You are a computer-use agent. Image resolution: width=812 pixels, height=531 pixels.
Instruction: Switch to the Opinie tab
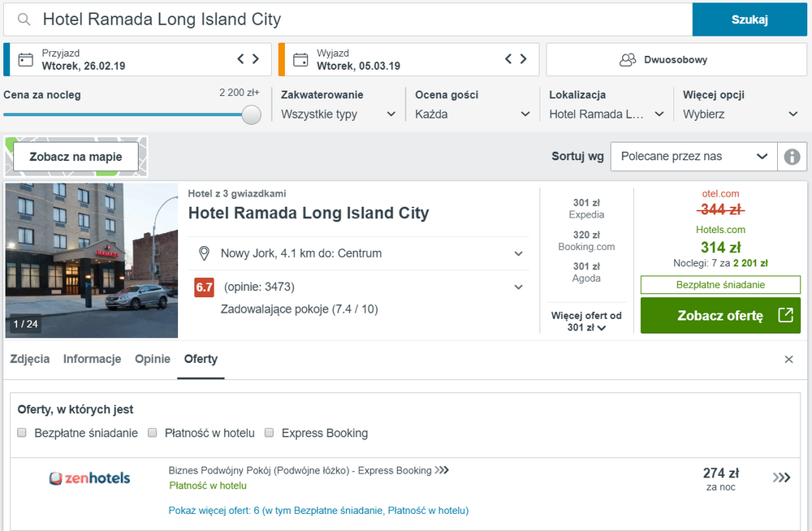(x=153, y=359)
